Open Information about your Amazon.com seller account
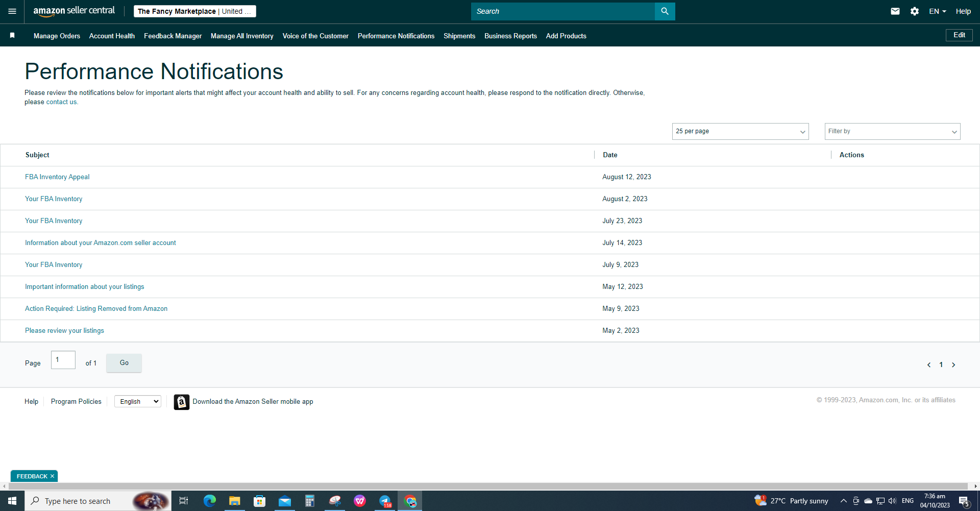Viewport: 980px width, 511px height. (x=101, y=243)
